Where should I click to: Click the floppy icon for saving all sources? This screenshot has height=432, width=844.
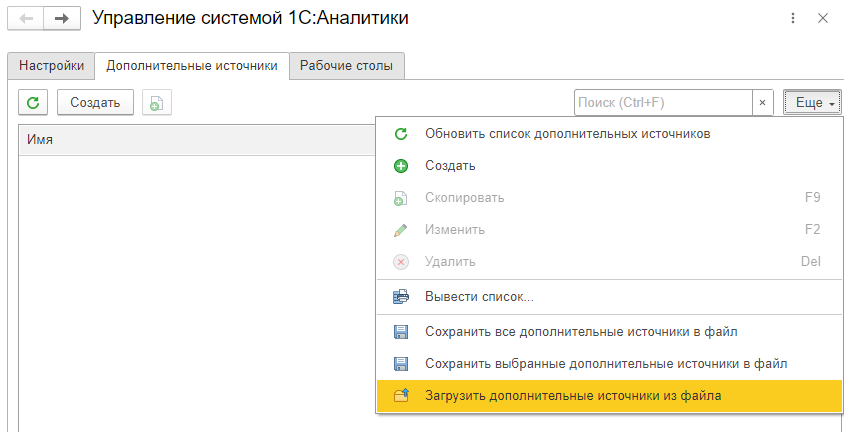[x=401, y=332]
